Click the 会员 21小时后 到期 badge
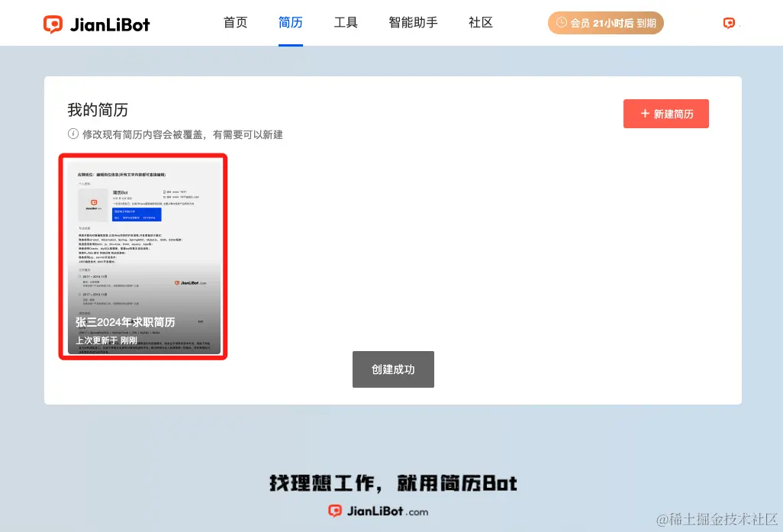783x532 pixels. tap(606, 23)
